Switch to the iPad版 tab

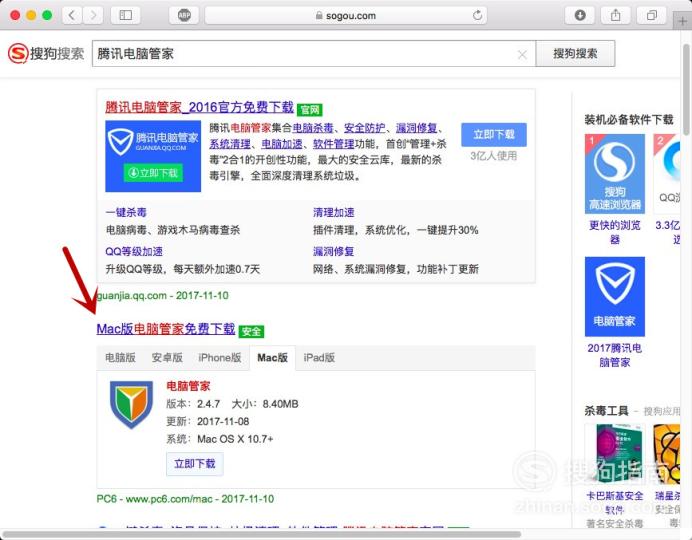pos(319,358)
